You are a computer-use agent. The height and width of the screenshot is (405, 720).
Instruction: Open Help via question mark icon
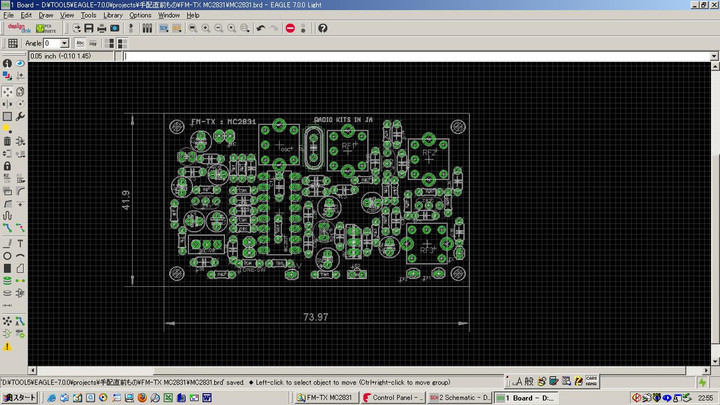point(323,28)
